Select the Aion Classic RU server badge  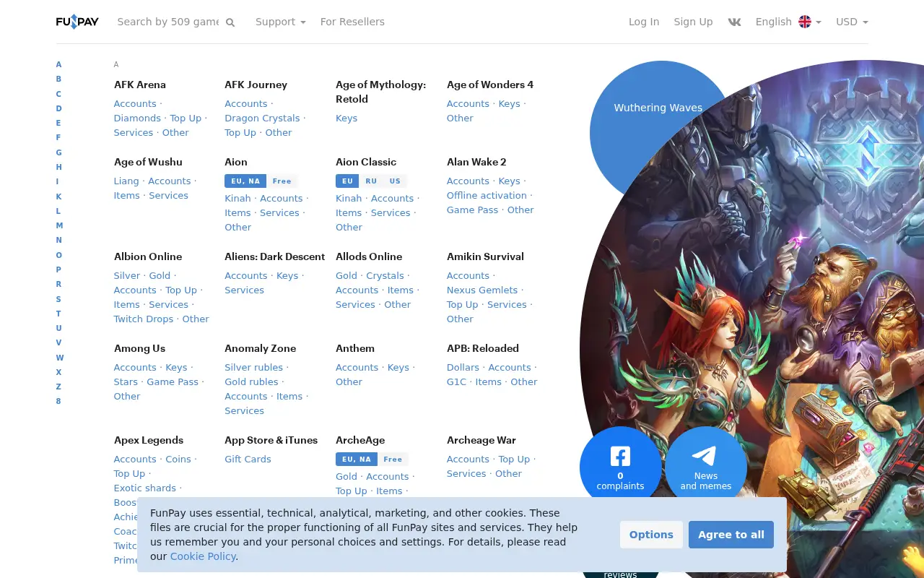click(371, 181)
